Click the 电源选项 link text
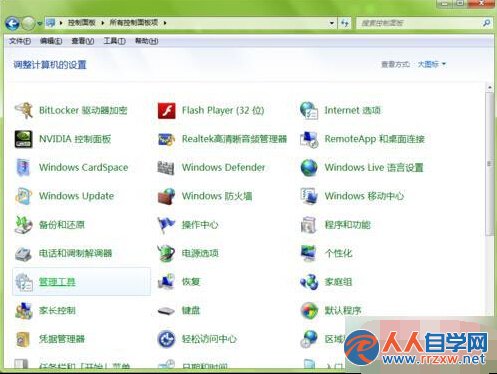Viewport: 497px width, 374px height. click(x=200, y=253)
